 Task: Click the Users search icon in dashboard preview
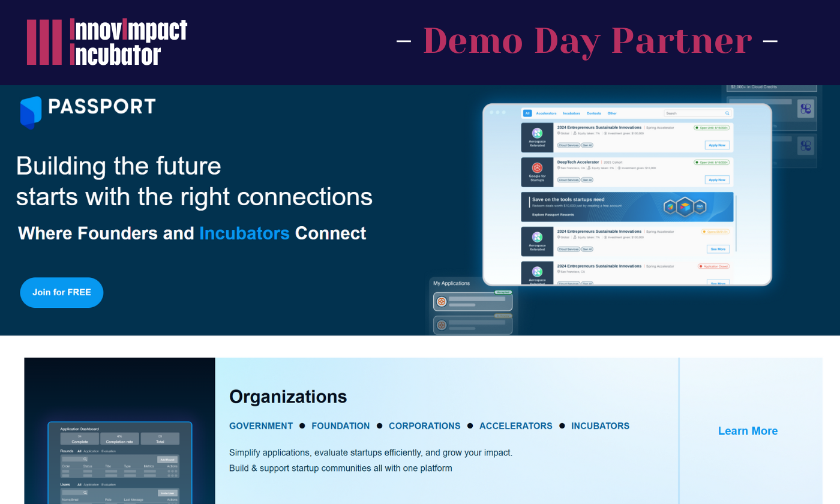(85, 493)
